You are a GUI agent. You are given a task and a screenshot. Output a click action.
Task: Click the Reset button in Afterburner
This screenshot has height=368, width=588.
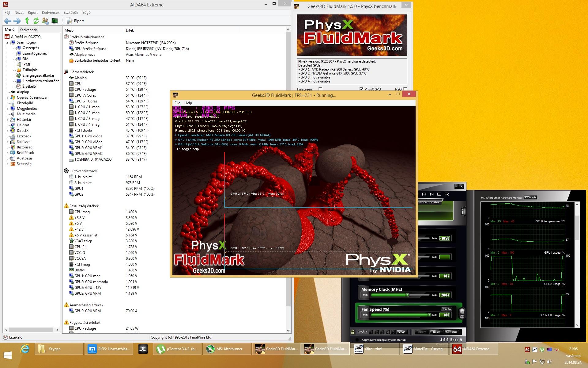click(437, 332)
